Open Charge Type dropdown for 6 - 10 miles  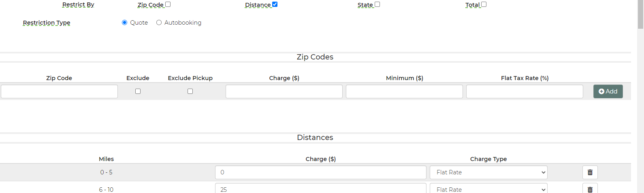[488, 189]
